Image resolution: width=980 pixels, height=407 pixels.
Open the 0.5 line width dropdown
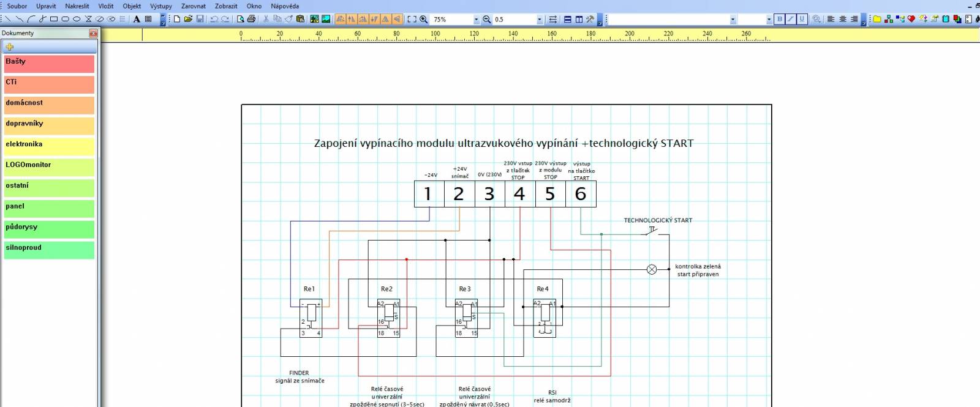pyautogui.click(x=539, y=20)
